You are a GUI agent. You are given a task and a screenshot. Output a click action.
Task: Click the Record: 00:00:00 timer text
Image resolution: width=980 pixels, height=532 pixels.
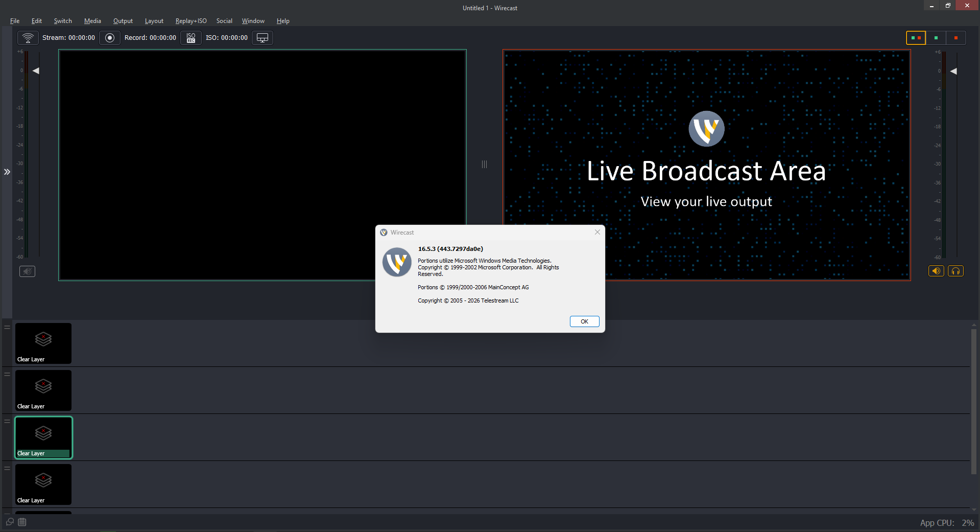[x=150, y=38]
